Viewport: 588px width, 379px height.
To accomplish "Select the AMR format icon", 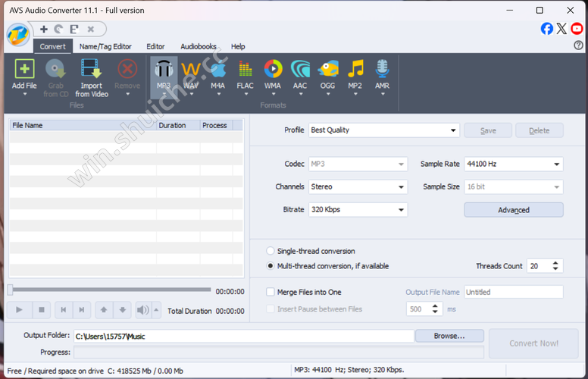I will click(382, 70).
